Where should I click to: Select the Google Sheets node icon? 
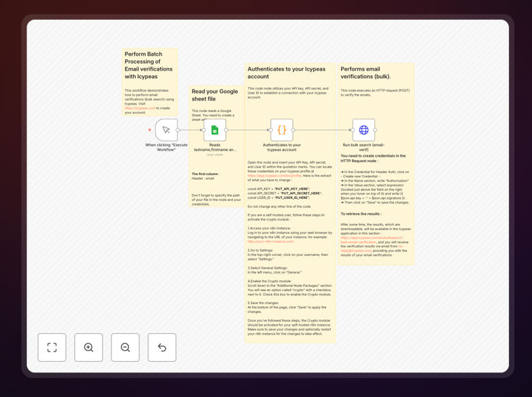[x=215, y=130]
